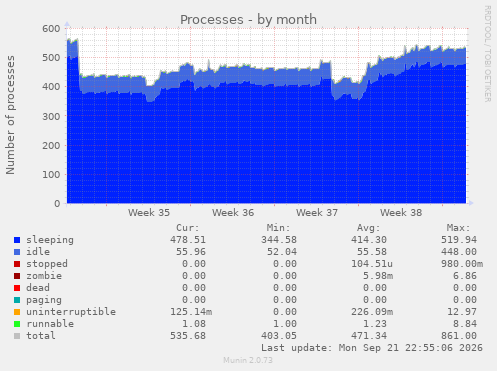497x371 pixels.
Task: Click total maximum value 861.00
Action: [459, 336]
